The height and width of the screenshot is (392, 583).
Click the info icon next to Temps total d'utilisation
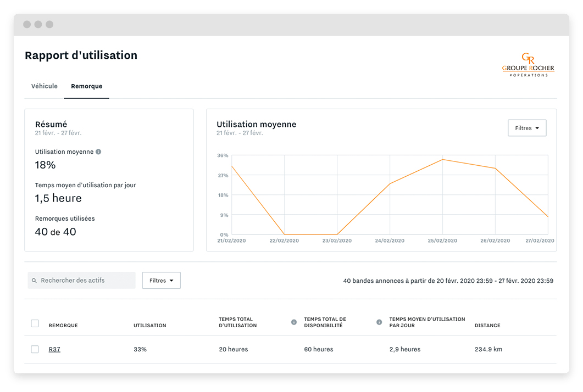(x=294, y=323)
